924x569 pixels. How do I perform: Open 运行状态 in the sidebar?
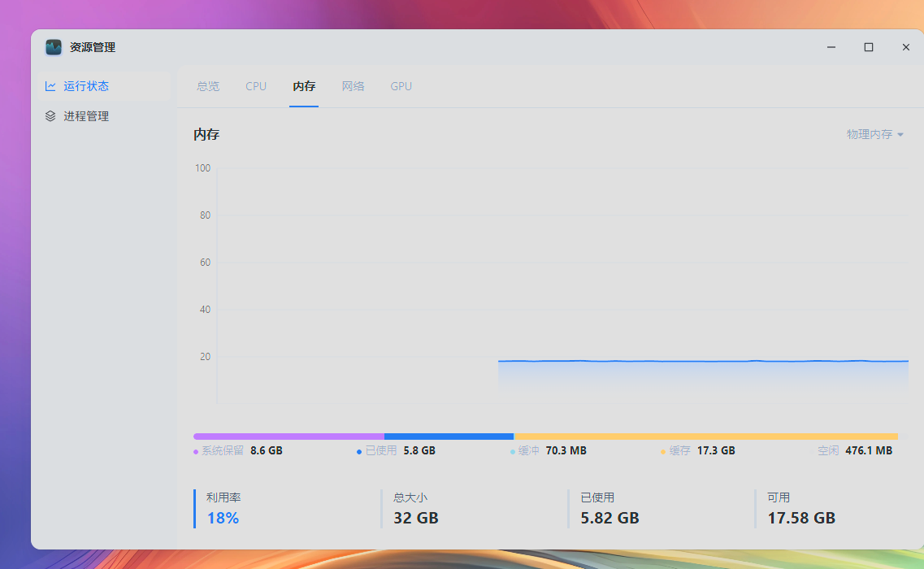click(x=104, y=86)
